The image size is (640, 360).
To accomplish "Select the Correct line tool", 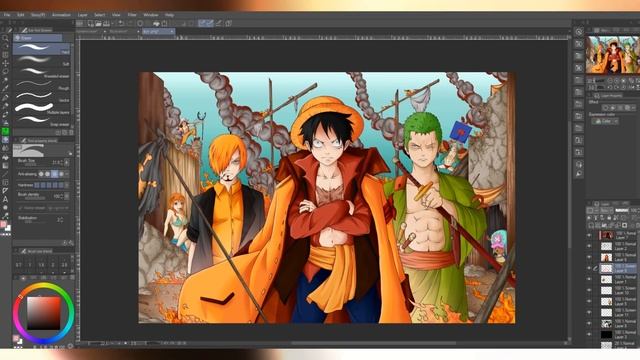I will 5,216.
